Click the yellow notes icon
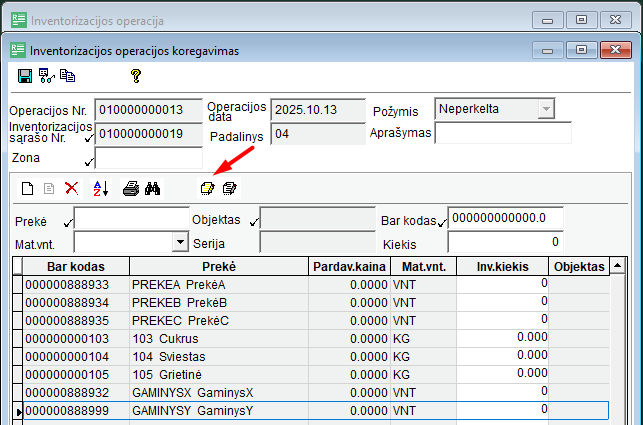Image resolution: width=643 pixels, height=425 pixels. 207,188
